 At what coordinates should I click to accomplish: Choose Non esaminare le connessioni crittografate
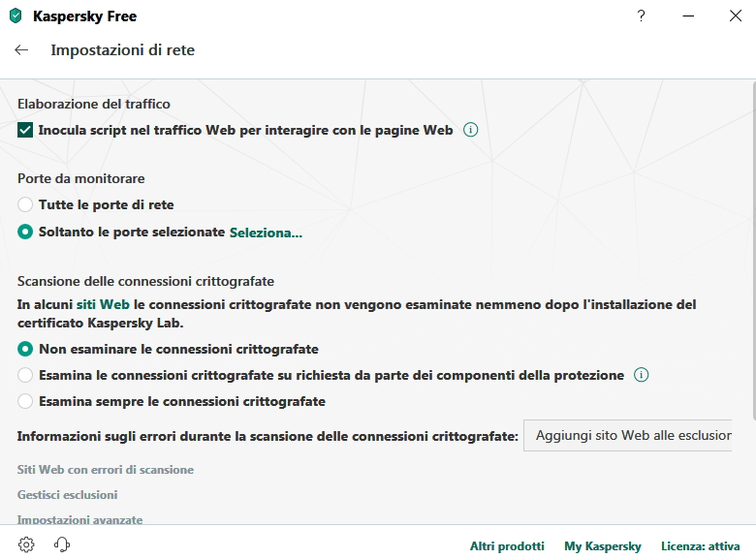(25, 349)
